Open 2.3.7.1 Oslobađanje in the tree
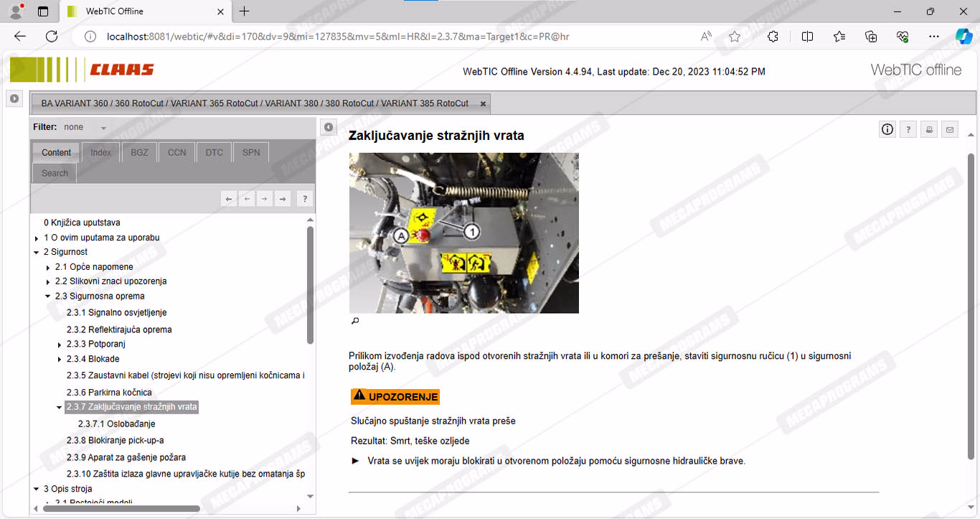The image size is (980, 519). [116, 424]
